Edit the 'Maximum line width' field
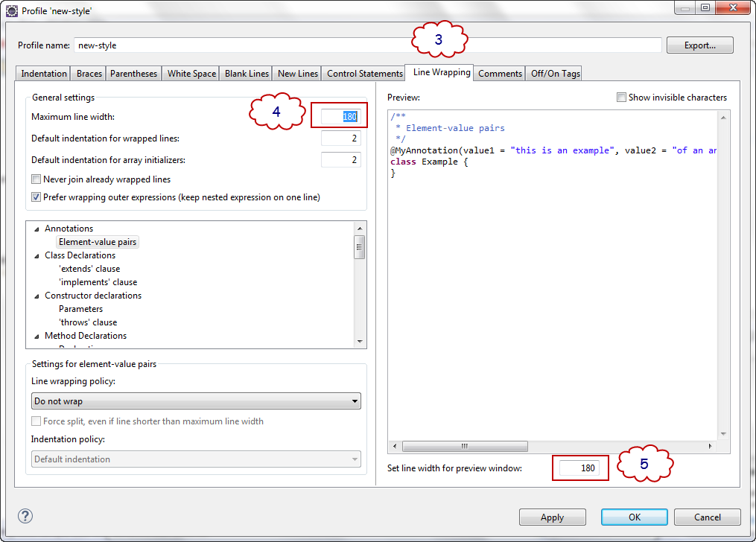The image size is (756, 542). click(x=340, y=115)
